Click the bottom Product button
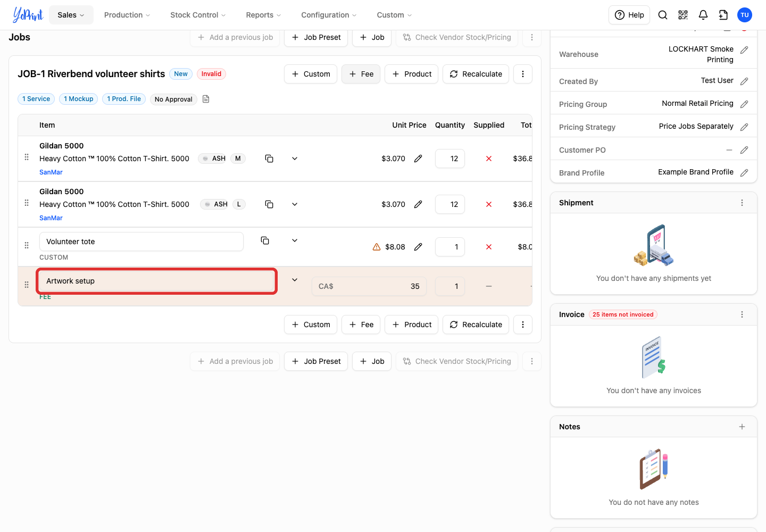The image size is (766, 532). [412, 325]
